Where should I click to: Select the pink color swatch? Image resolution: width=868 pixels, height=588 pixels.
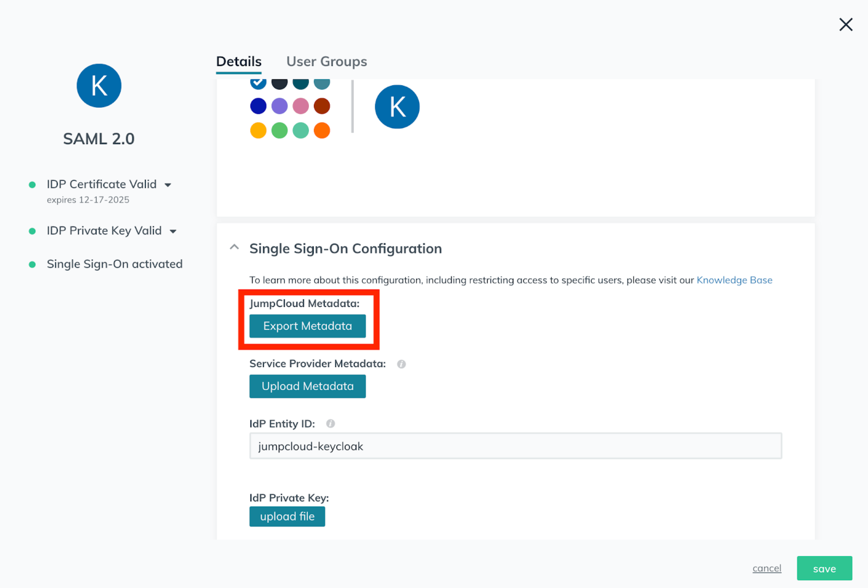pyautogui.click(x=301, y=106)
